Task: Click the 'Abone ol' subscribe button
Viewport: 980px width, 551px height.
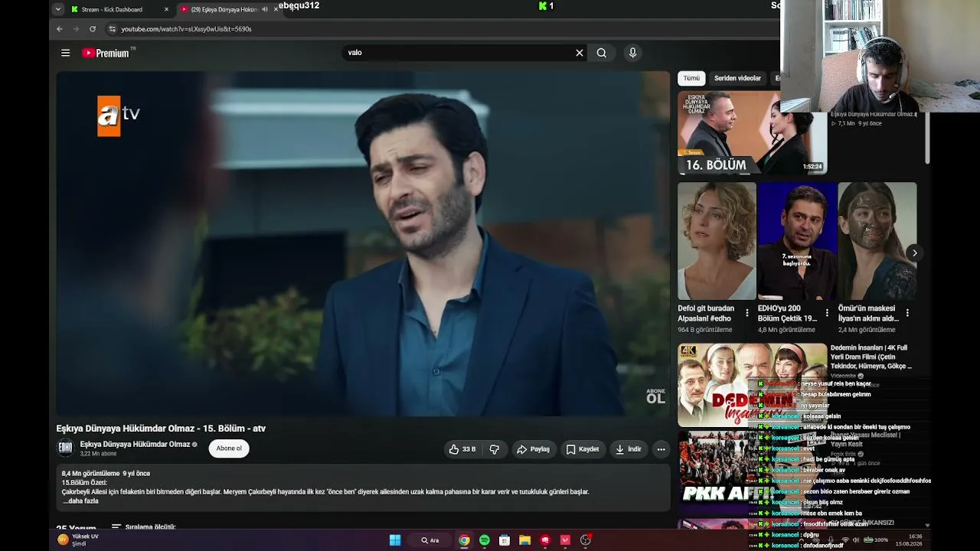Action: coord(229,448)
